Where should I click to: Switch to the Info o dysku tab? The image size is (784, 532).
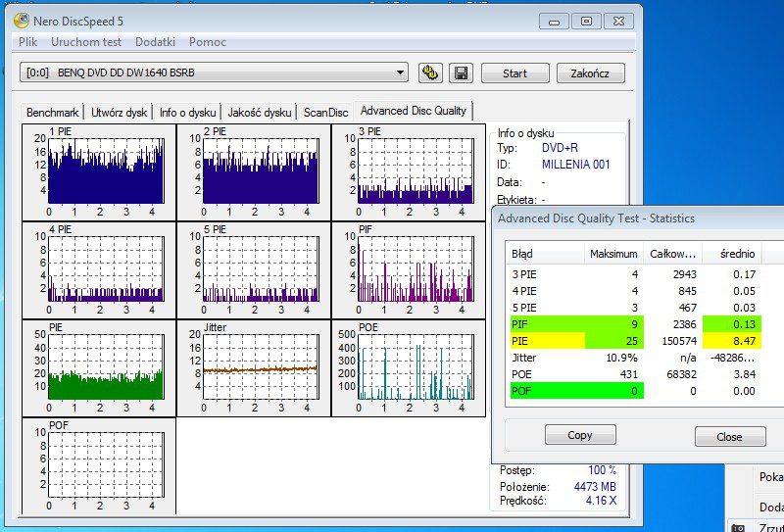(x=187, y=113)
